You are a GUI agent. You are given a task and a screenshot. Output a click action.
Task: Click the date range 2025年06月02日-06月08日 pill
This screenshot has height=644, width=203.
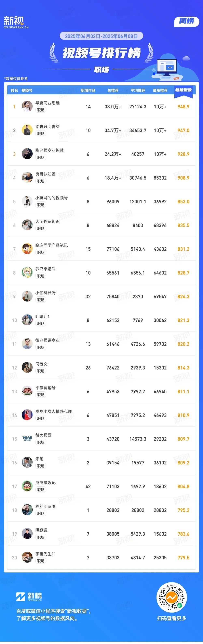click(x=101, y=36)
